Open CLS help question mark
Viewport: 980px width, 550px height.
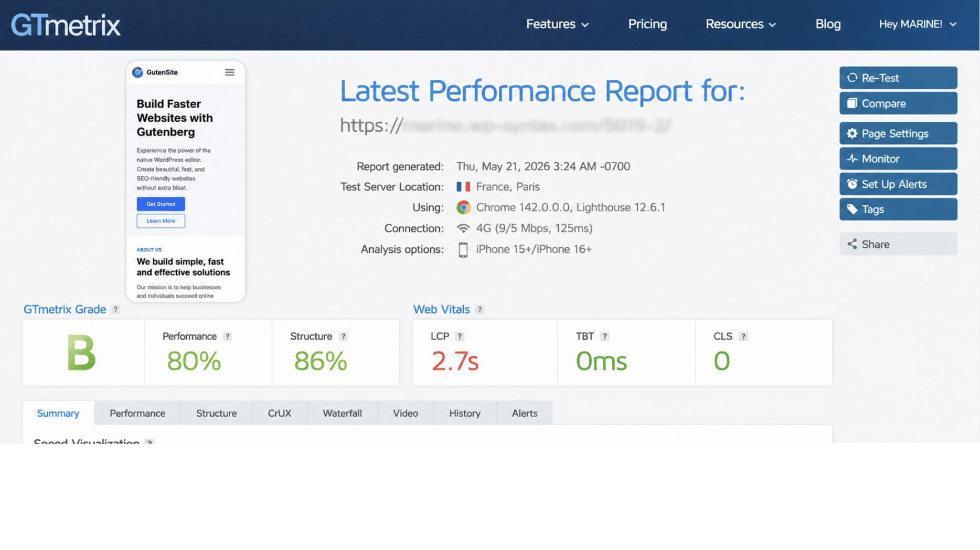(x=743, y=337)
